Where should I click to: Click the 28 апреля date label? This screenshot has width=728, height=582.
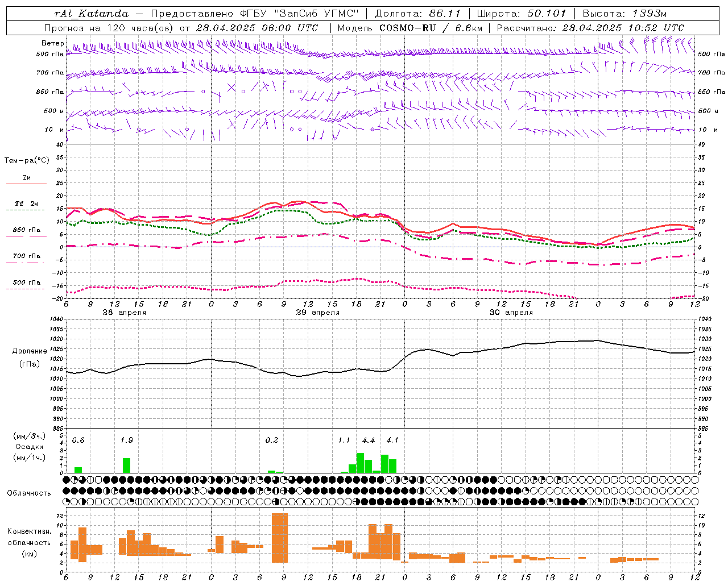[x=124, y=313]
